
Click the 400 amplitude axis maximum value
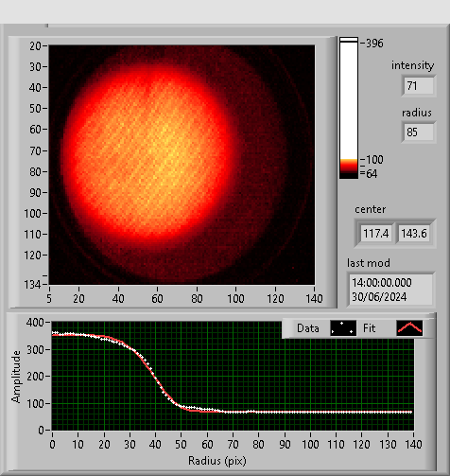coord(35,323)
